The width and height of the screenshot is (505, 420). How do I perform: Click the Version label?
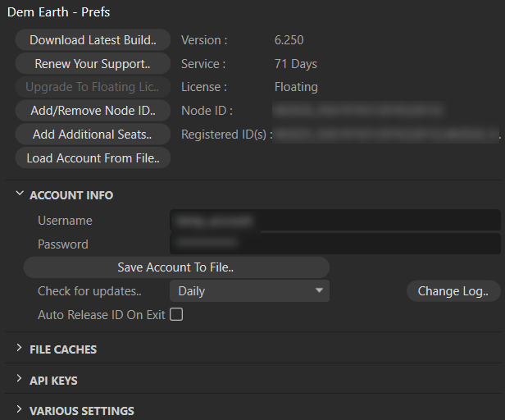[x=204, y=40]
